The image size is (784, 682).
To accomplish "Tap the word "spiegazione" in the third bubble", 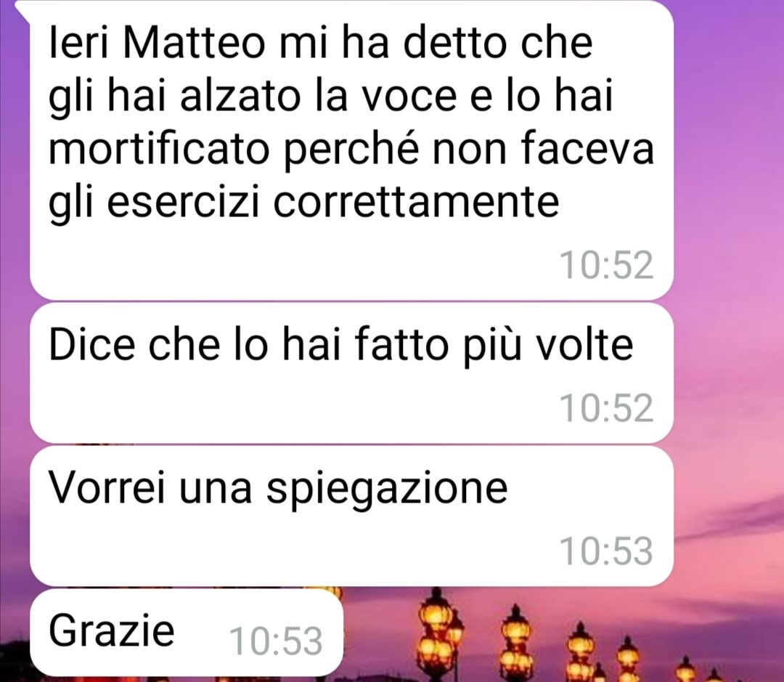I will pyautogui.click(x=386, y=488).
